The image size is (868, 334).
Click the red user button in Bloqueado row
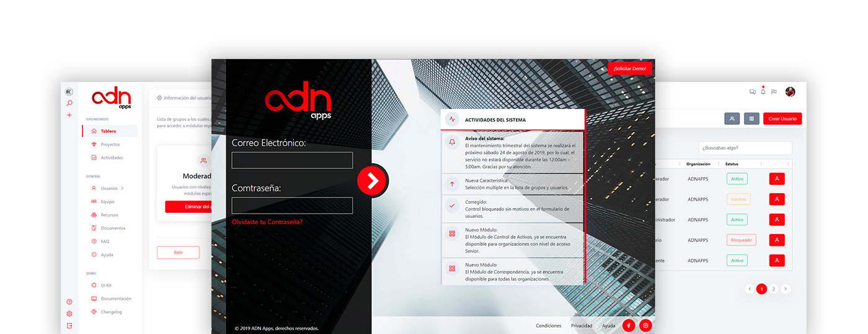777,240
